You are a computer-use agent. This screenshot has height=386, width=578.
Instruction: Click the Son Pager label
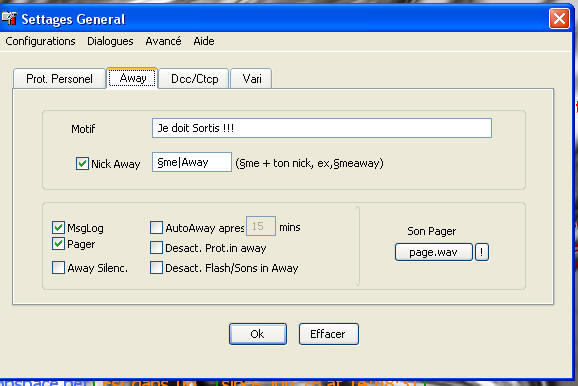click(x=432, y=231)
